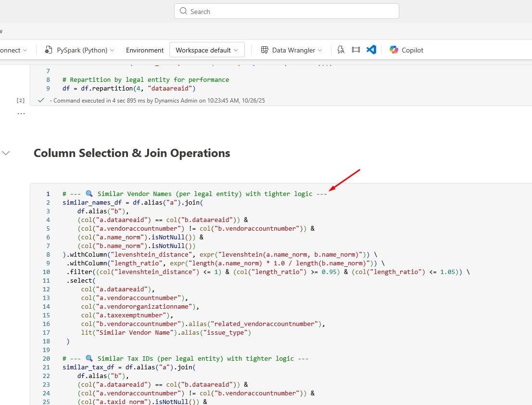532x405 pixels.
Task: Click the layout view icon beside VS Code
Action: point(356,50)
